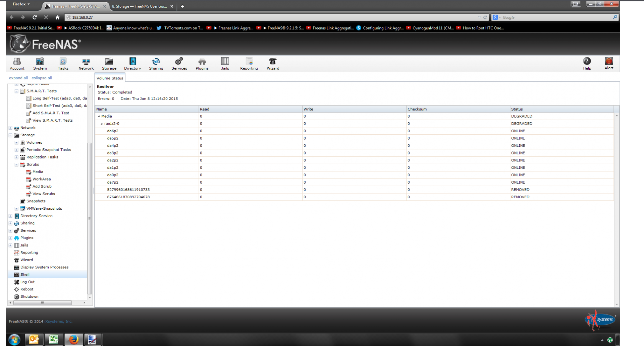
Task: Open a new browser tab
Action: click(x=182, y=6)
